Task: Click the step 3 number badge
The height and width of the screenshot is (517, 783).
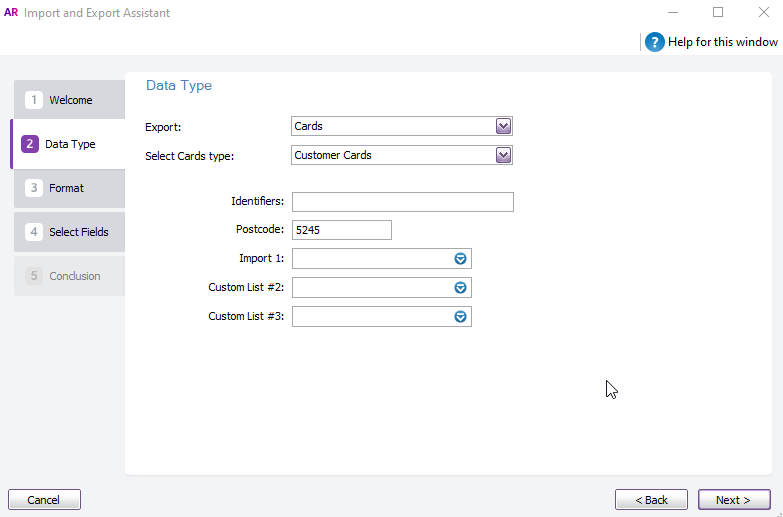Action: [34, 188]
